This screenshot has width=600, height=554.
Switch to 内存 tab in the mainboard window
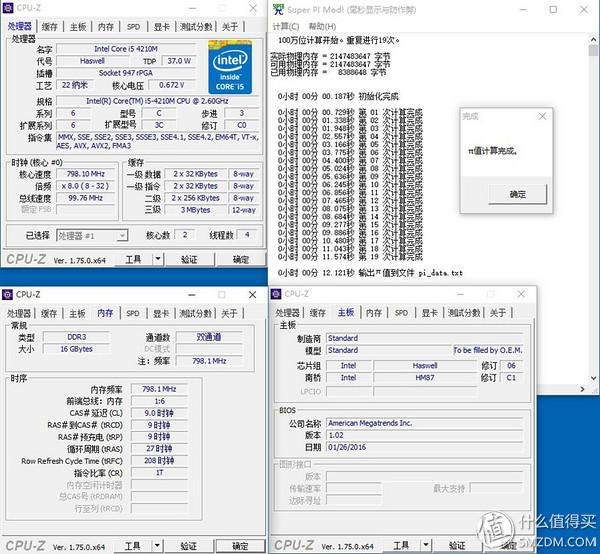[374, 313]
